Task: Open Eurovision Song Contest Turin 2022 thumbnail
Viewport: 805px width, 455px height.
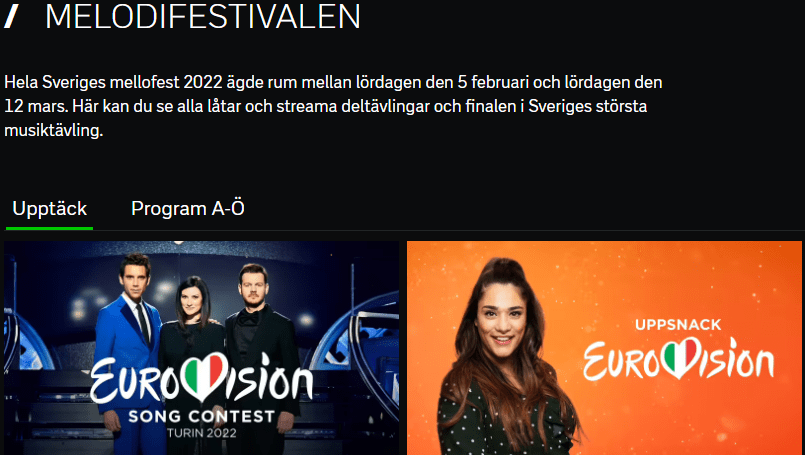Action: pyautogui.click(x=201, y=348)
